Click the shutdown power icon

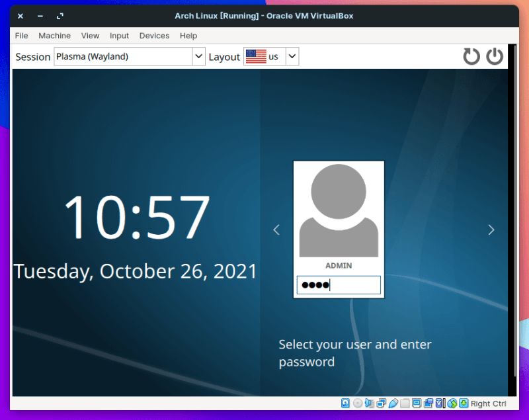point(495,56)
